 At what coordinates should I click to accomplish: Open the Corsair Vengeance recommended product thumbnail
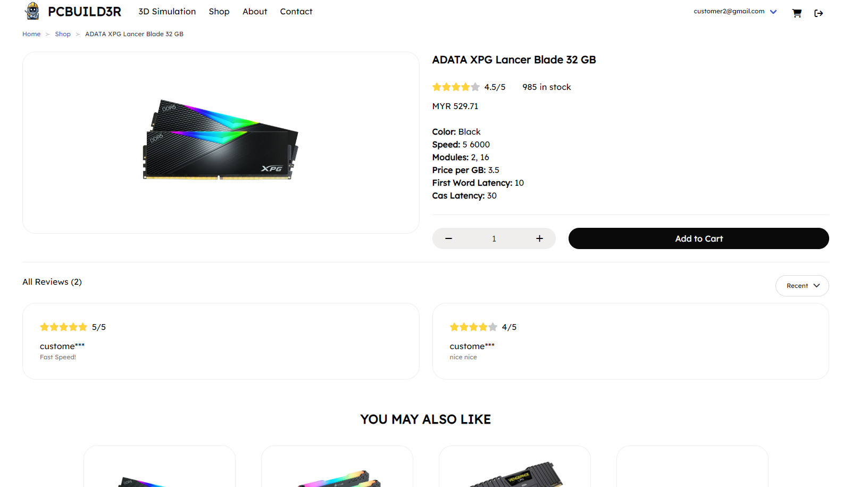(x=514, y=474)
